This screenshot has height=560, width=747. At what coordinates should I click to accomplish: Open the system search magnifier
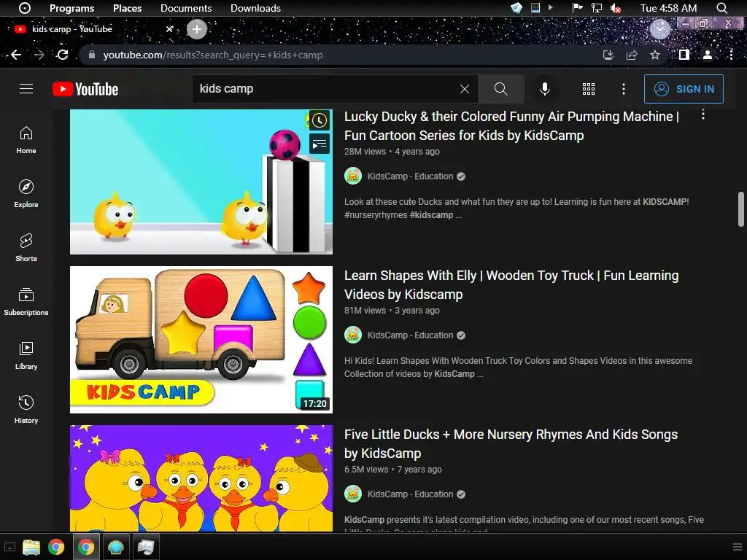pyautogui.click(x=721, y=8)
